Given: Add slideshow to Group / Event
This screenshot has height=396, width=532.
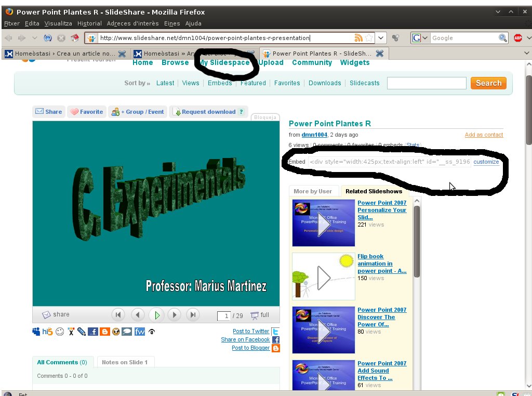Looking at the screenshot, I should pyautogui.click(x=138, y=112).
